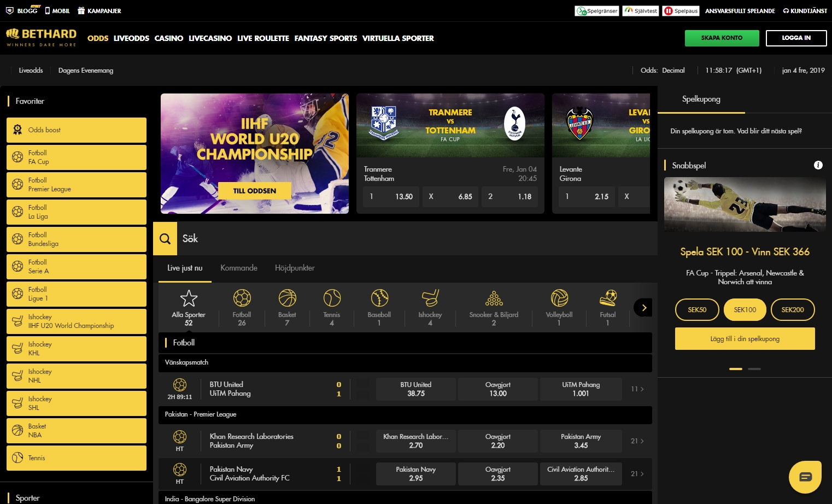Open the live chat bubble icon

pos(805,477)
